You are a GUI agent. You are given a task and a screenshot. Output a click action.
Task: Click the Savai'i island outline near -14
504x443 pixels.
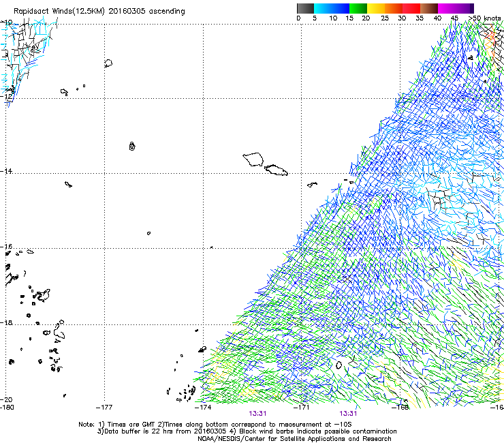coord(253,159)
